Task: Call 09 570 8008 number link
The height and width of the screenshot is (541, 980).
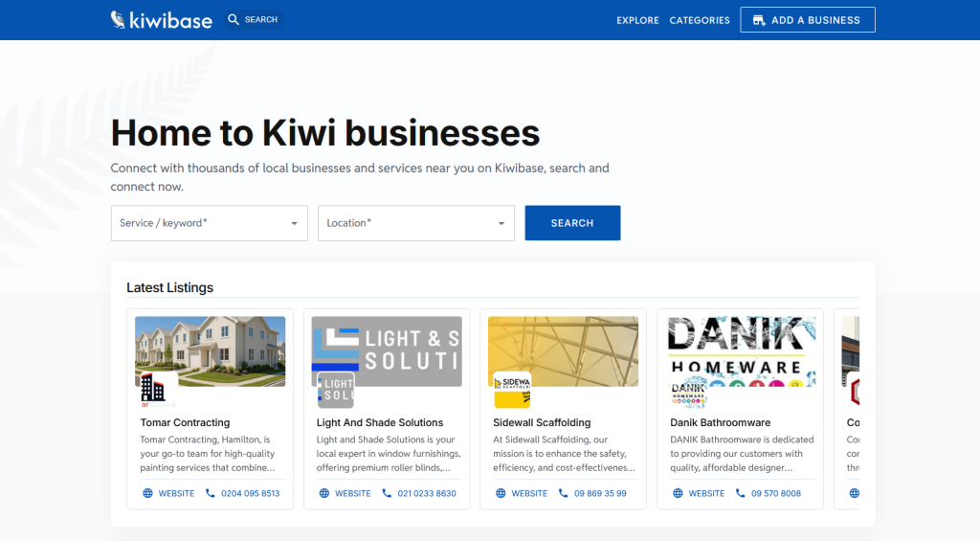Action: pyautogui.click(x=768, y=493)
